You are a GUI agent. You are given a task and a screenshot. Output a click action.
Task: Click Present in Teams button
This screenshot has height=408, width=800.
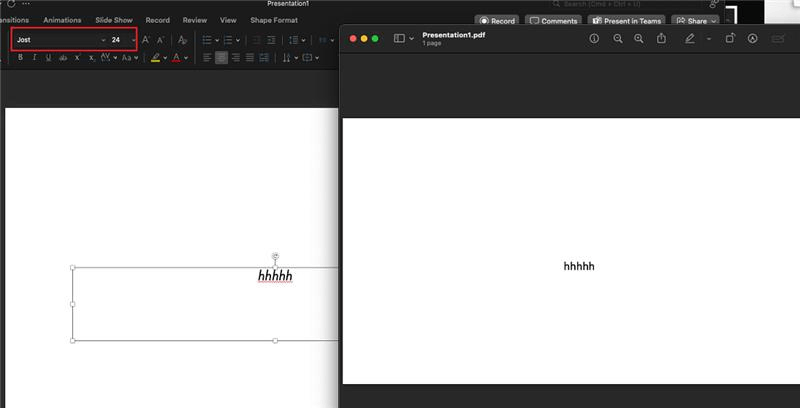(626, 21)
